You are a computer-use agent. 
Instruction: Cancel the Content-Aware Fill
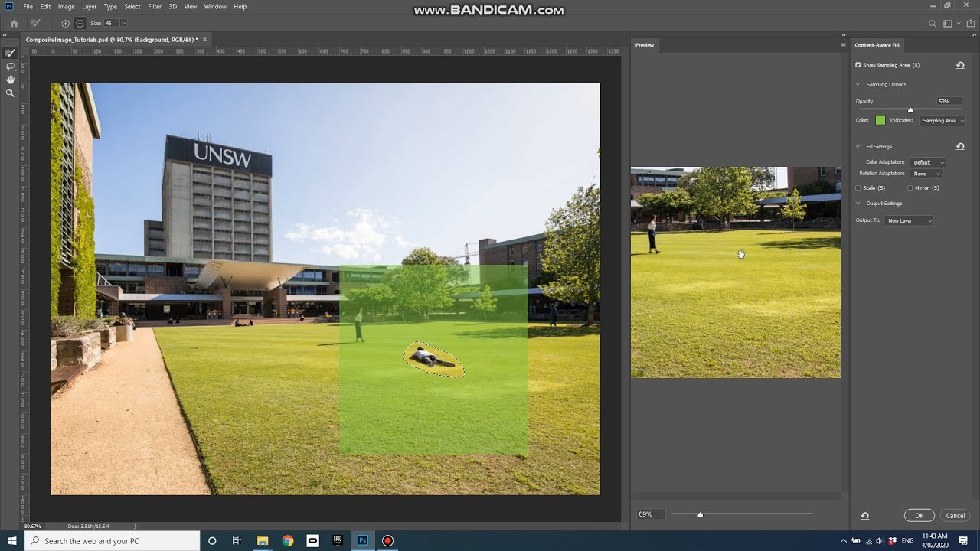pyautogui.click(x=955, y=516)
